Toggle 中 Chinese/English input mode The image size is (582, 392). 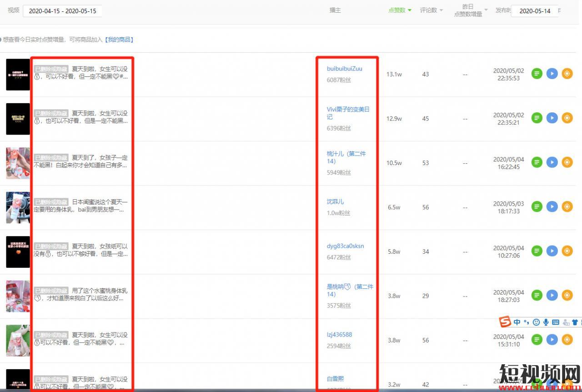517,322
